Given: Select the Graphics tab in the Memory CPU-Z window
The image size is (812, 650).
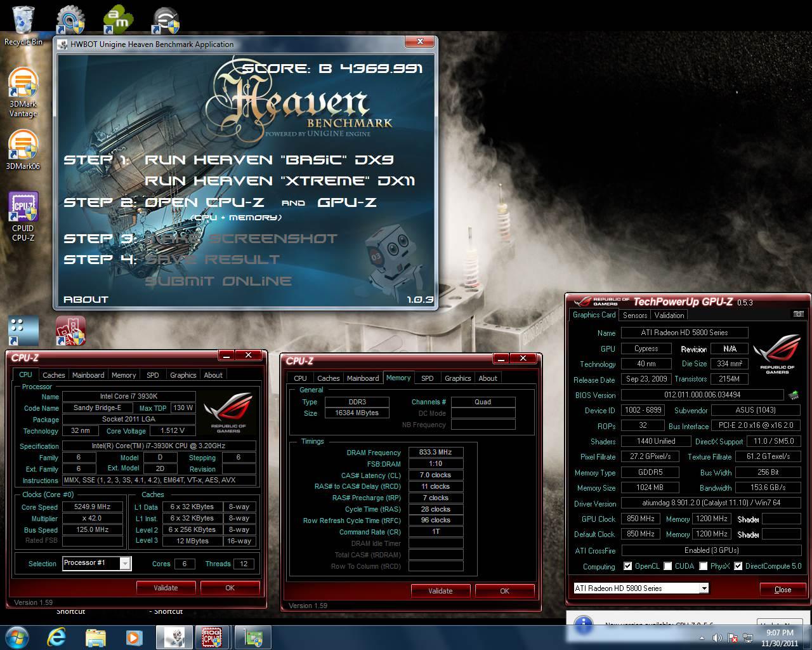Looking at the screenshot, I should coord(457,378).
